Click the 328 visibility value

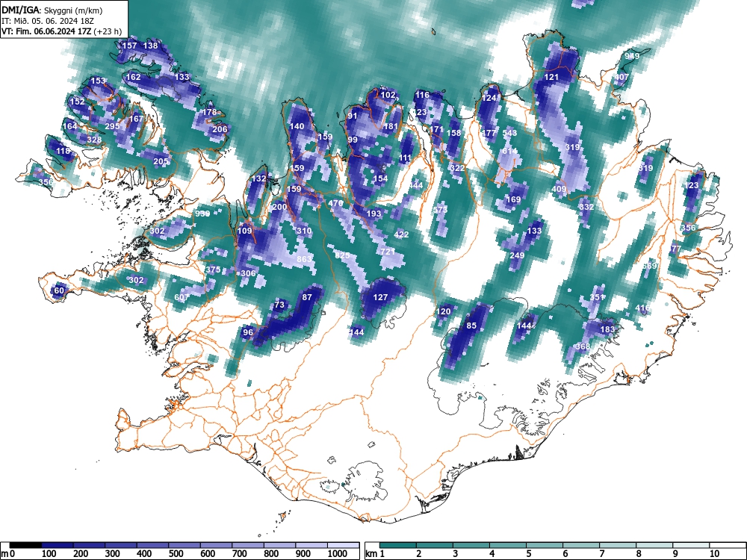pos(94,140)
